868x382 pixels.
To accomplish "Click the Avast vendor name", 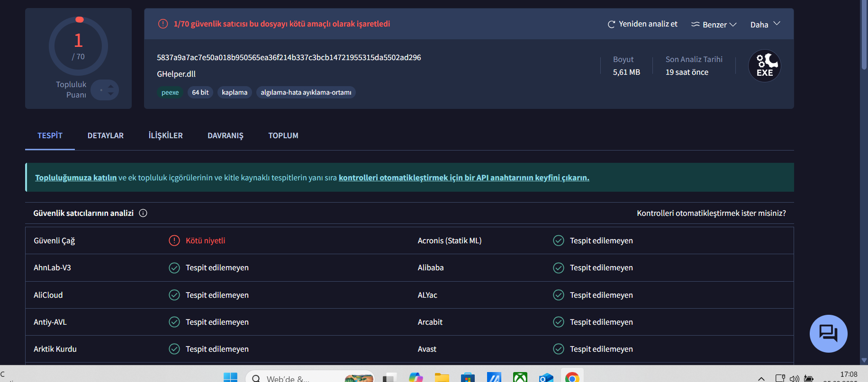I will [x=427, y=349].
